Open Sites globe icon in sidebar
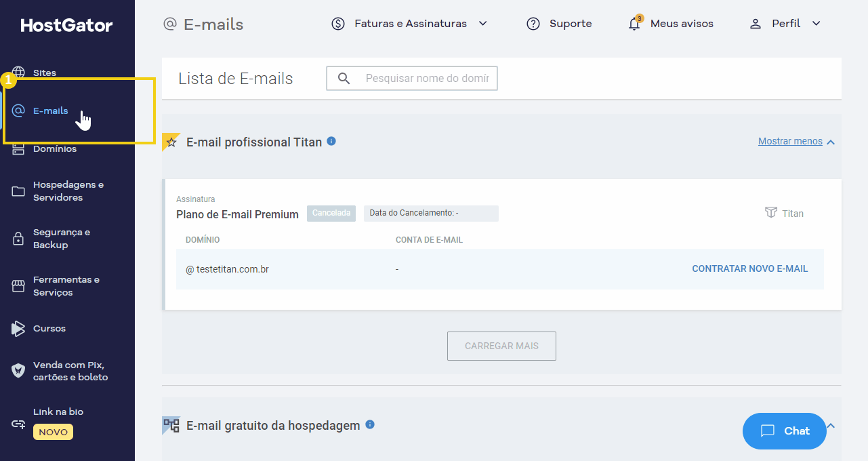This screenshot has width=868, height=461. tap(18, 73)
